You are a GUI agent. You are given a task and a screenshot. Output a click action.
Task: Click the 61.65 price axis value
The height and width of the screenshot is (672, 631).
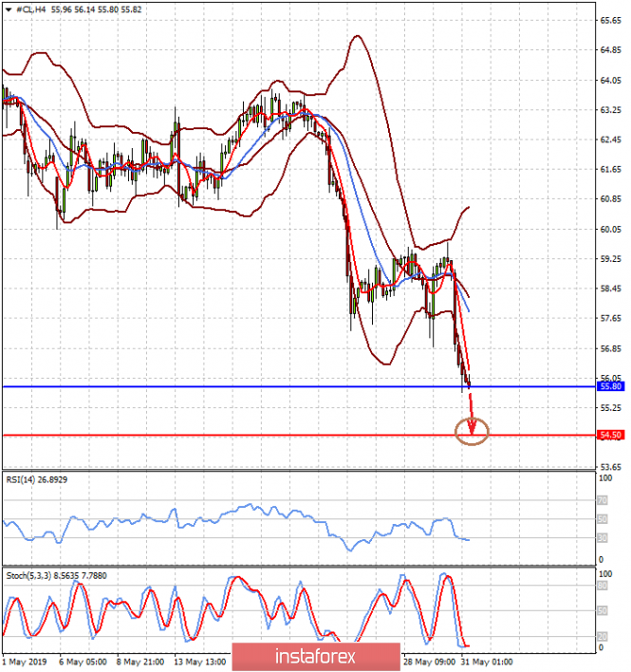[610, 169]
